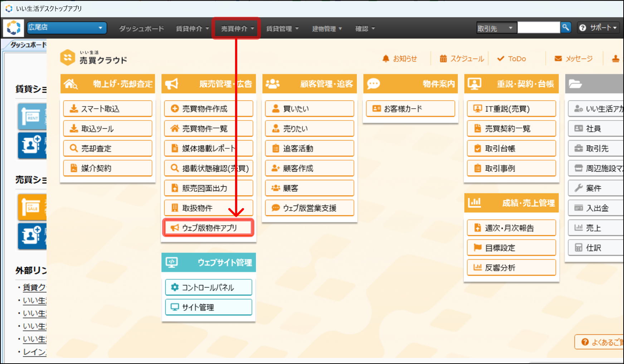This screenshot has height=364, width=624.
Task: Open 売却査定
Action: 108,148
